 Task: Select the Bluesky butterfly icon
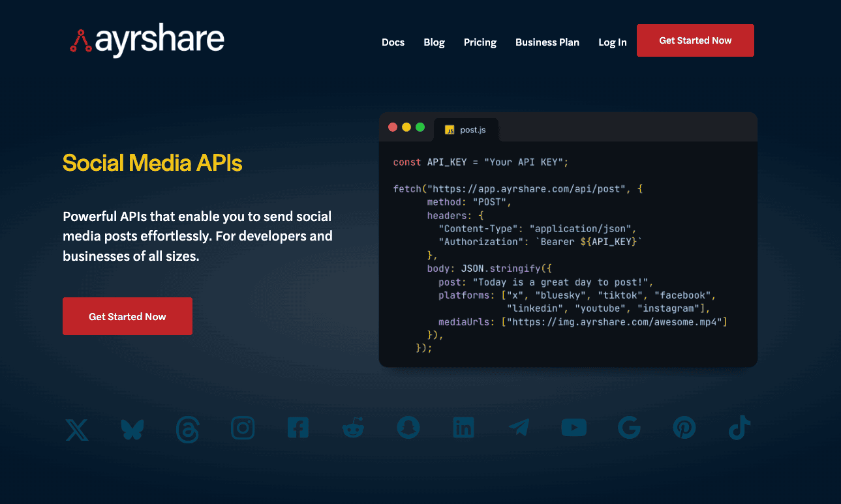click(132, 429)
